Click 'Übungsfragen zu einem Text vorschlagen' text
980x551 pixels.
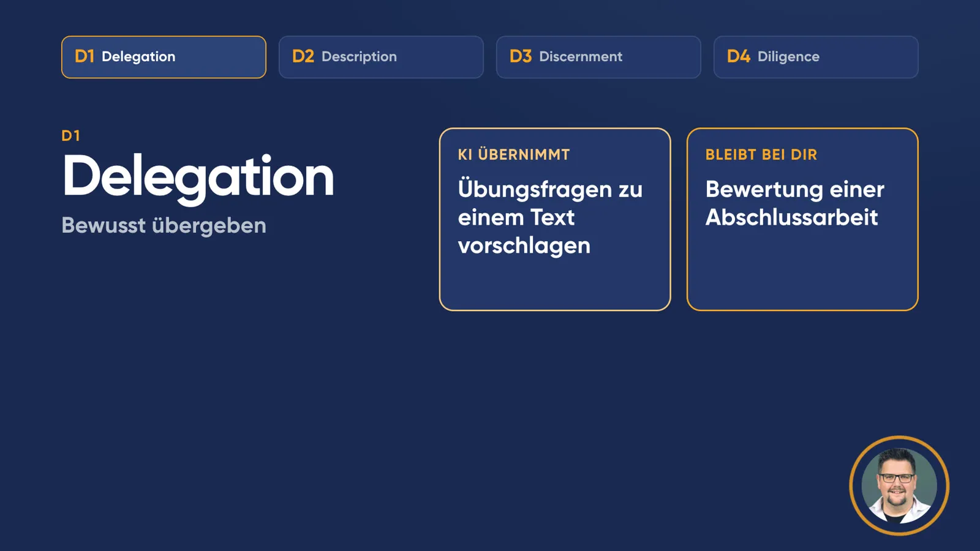pyautogui.click(x=550, y=217)
